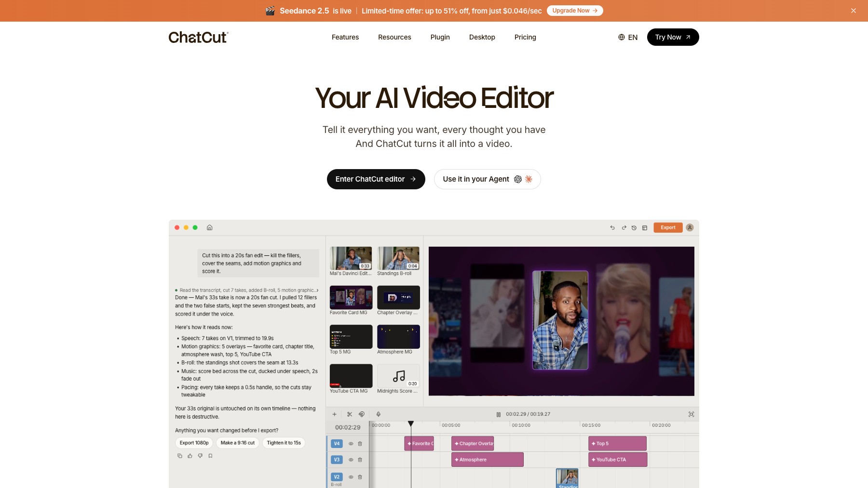Toggle visibility of track V4

[351, 444]
